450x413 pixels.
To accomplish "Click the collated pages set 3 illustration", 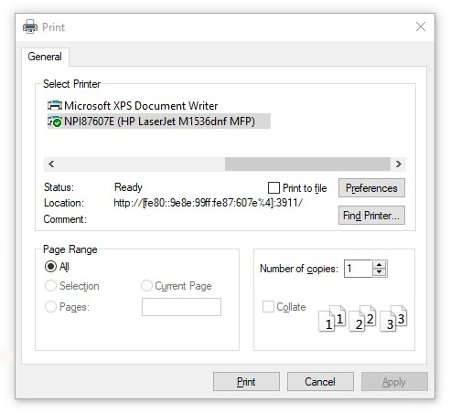I will tap(393, 318).
